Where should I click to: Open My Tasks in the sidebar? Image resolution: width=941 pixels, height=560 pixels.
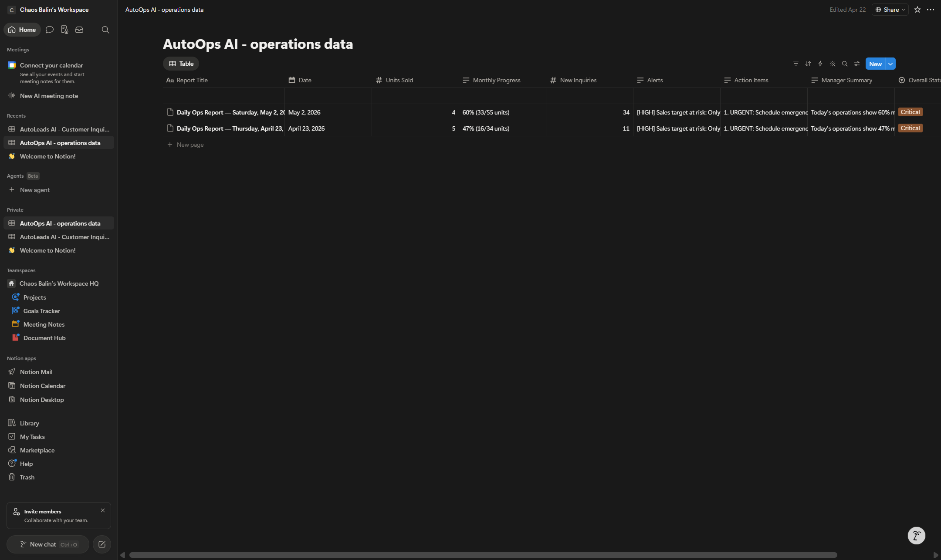coord(59,437)
